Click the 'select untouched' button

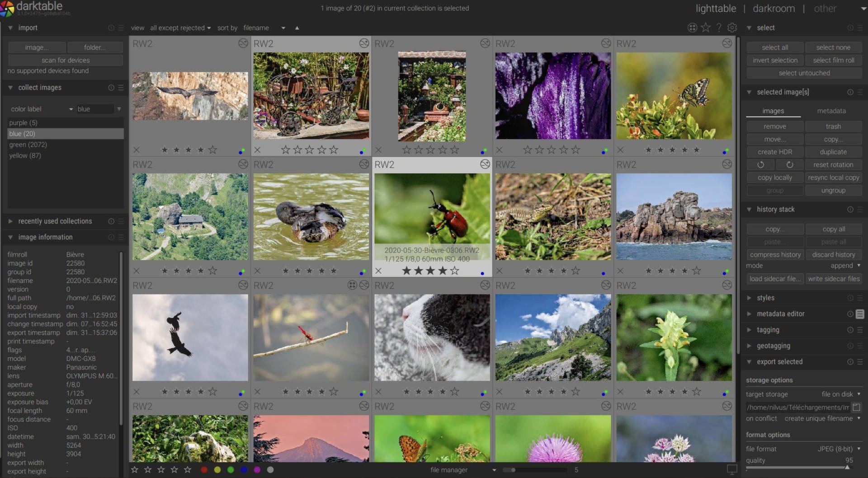click(804, 73)
